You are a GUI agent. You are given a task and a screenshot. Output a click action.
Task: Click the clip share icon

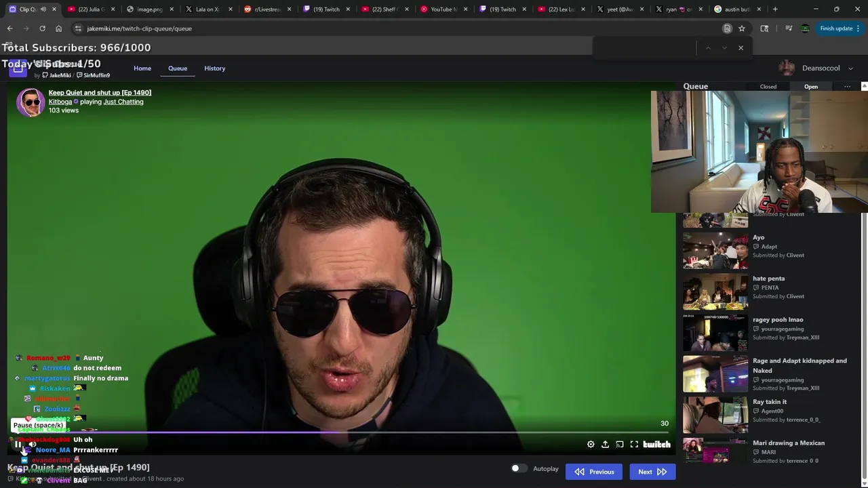[605, 445]
